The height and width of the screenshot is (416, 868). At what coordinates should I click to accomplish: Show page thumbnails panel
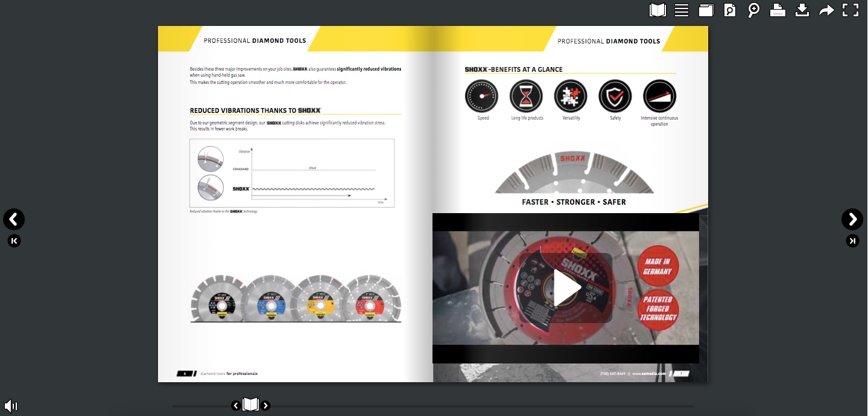tap(706, 10)
